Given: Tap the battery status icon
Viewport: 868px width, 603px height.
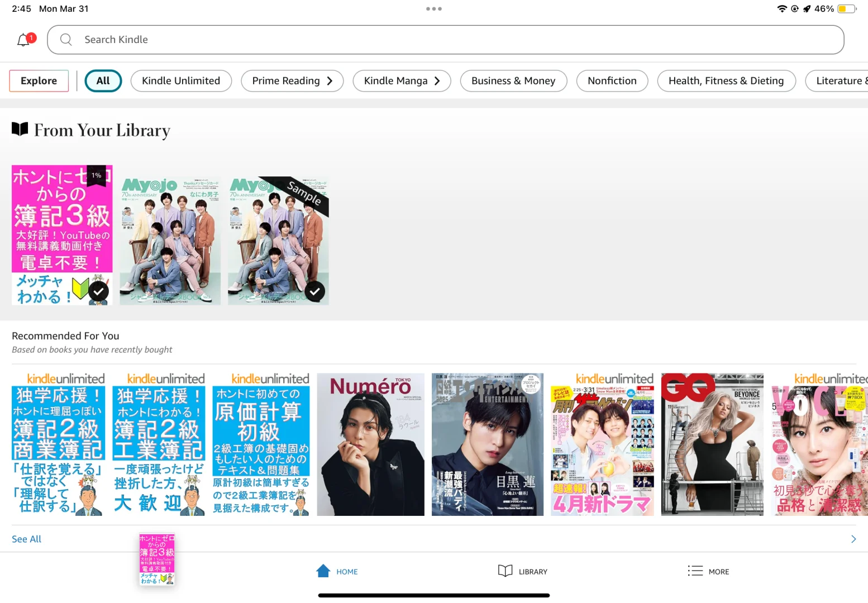Looking at the screenshot, I should (846, 9).
